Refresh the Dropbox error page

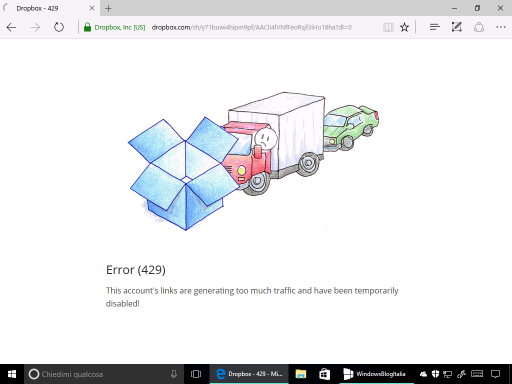(59, 27)
